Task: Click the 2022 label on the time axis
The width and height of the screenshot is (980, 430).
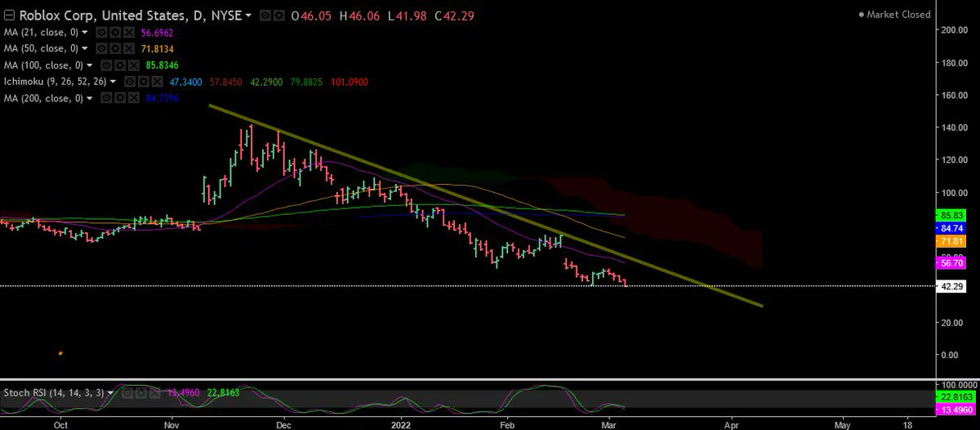Action: tap(400, 424)
